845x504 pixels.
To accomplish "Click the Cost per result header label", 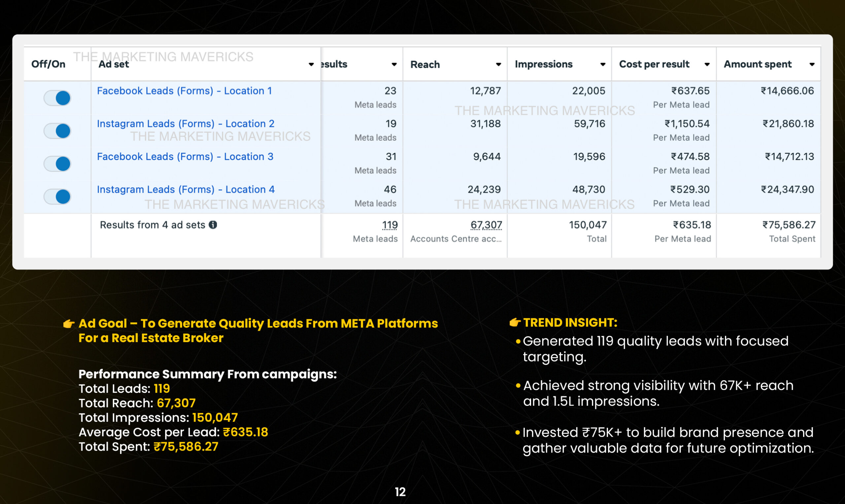I will click(x=654, y=64).
